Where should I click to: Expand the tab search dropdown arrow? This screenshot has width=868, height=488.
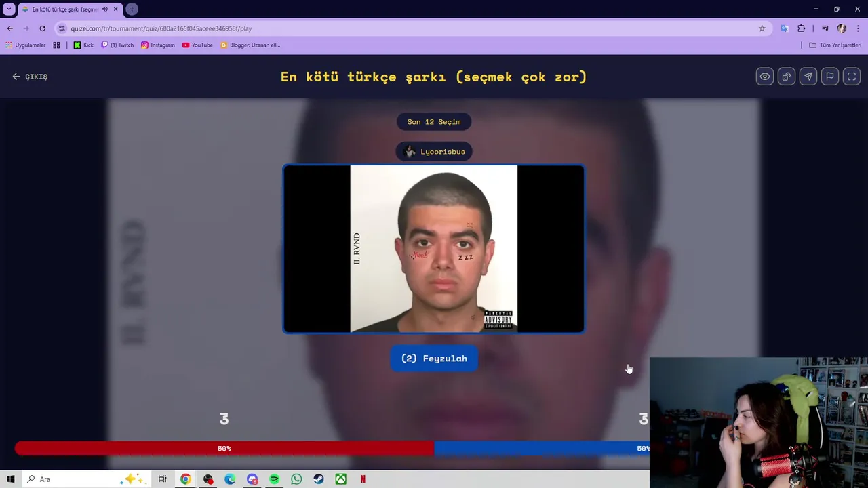tap(9, 9)
